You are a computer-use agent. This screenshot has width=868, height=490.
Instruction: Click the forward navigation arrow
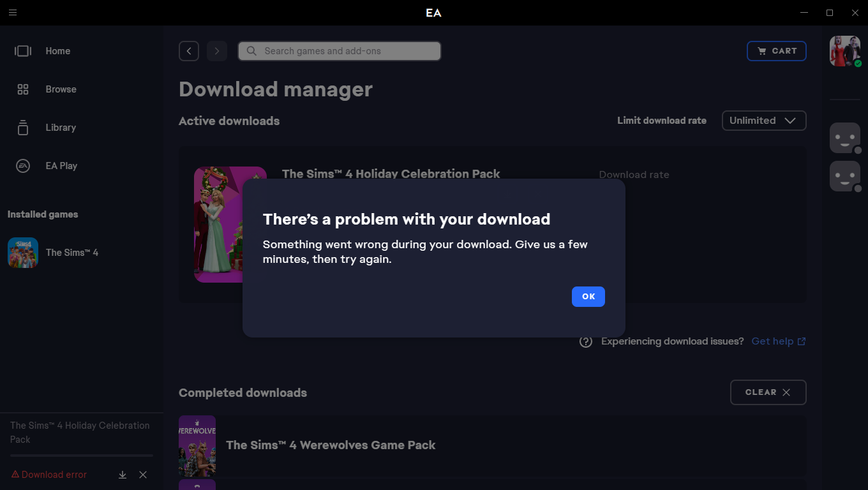point(217,51)
